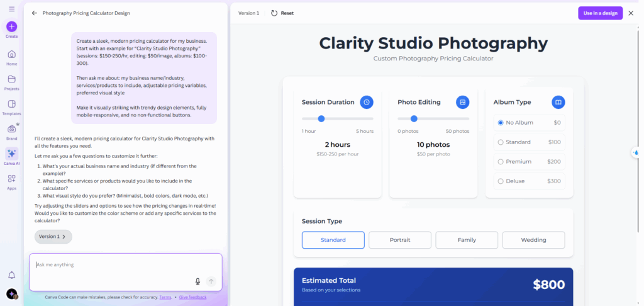The image size is (644, 306).
Task: Click the 50 photos slider max label
Action: pos(458,131)
